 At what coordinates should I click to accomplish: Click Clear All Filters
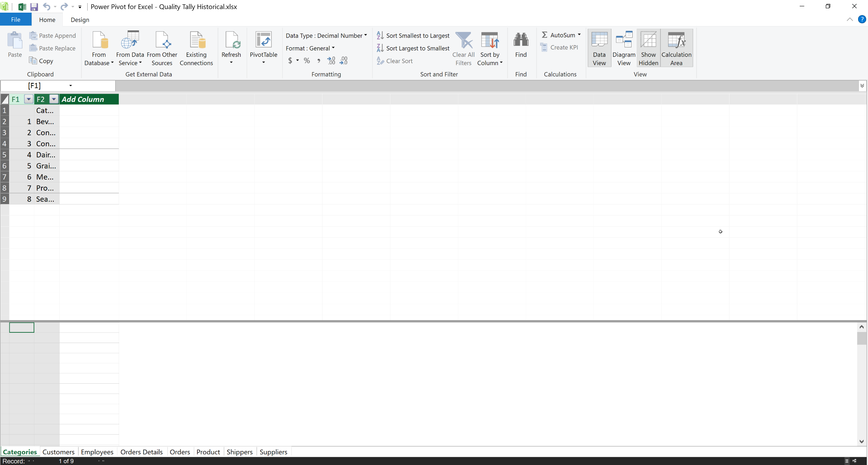(x=463, y=49)
